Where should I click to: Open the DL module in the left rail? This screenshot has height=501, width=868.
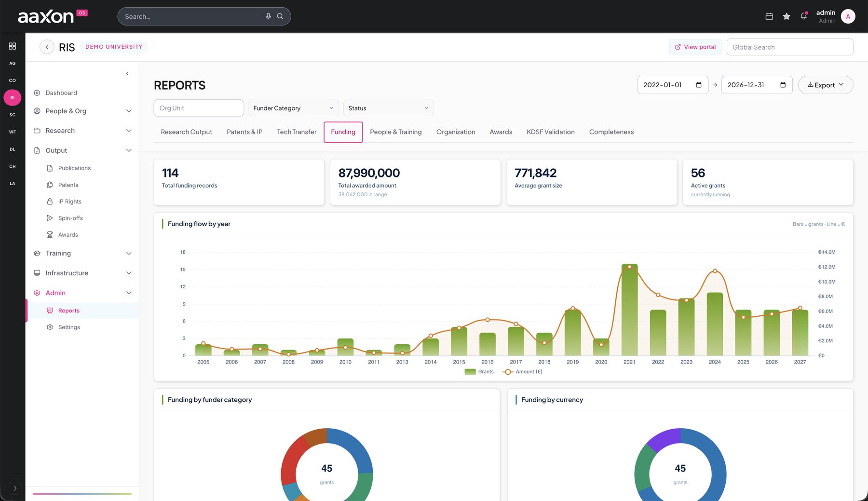(13, 149)
